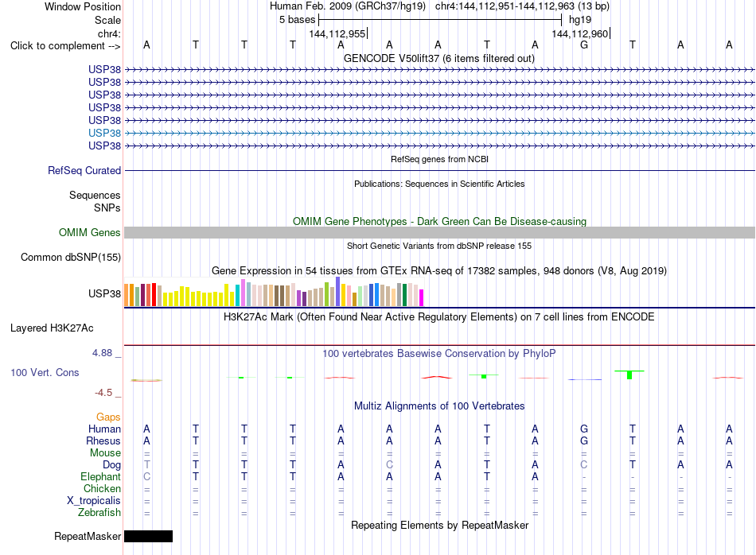Click the dark green bar in GTEx chart

point(404,295)
